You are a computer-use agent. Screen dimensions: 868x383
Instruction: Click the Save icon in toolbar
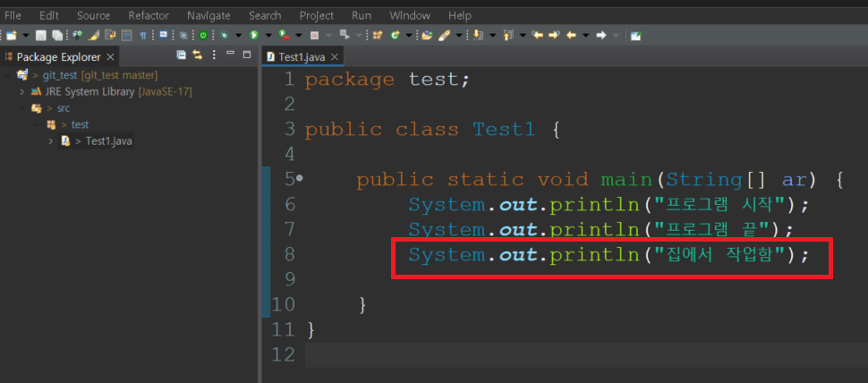(41, 36)
